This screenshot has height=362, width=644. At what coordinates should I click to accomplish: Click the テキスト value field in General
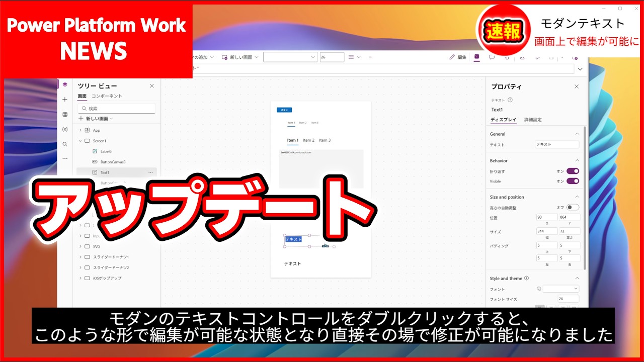[557, 144]
